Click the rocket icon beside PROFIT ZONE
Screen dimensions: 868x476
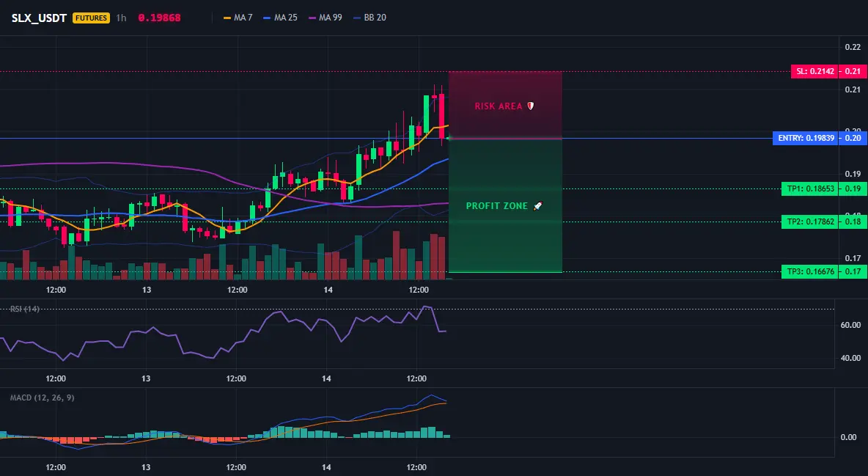[x=537, y=205]
